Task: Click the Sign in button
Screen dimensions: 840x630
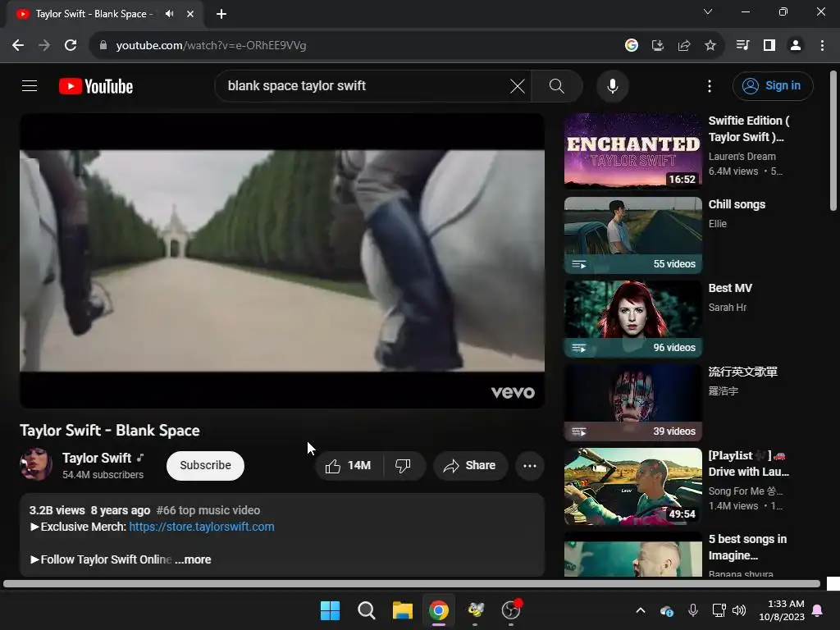Action: [773, 85]
